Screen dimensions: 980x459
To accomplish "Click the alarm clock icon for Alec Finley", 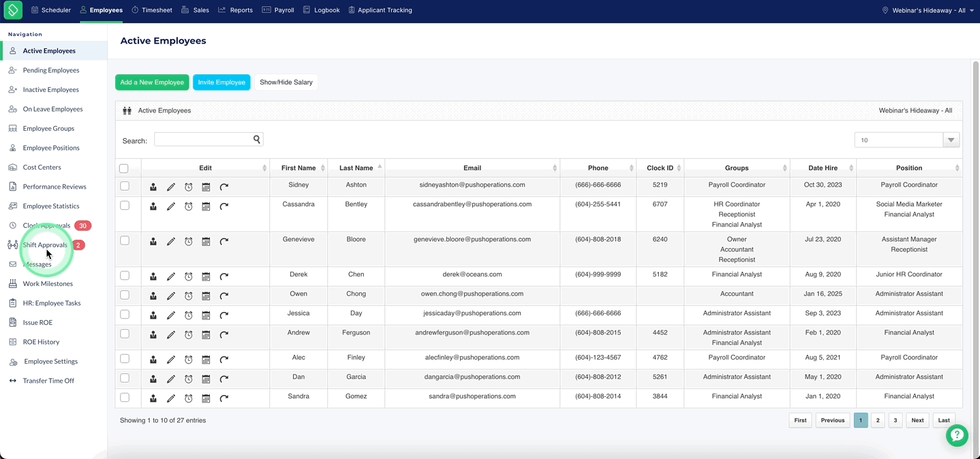I will tap(189, 360).
